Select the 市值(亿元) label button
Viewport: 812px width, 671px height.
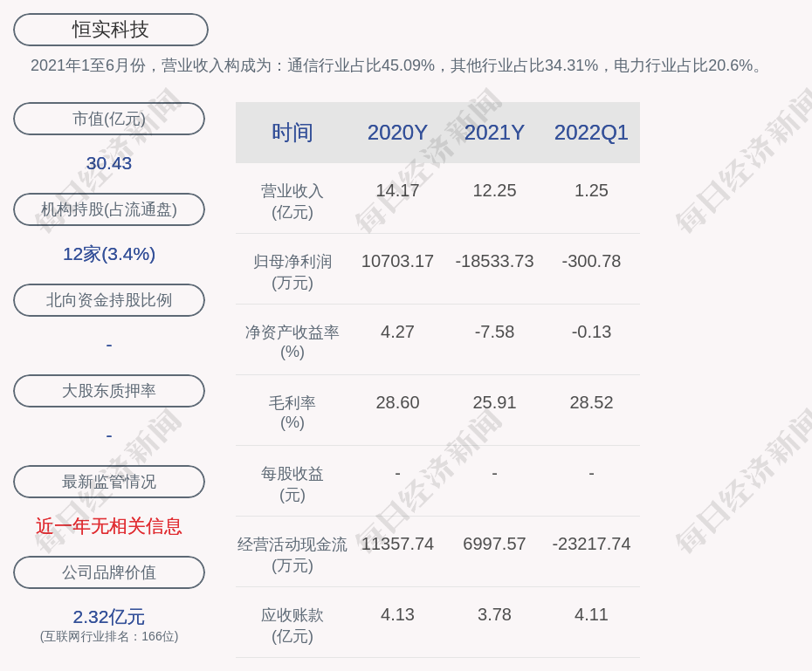point(109,119)
